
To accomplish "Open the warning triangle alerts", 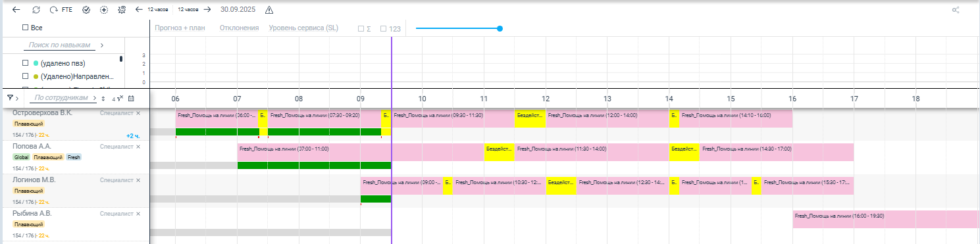I will 269,10.
